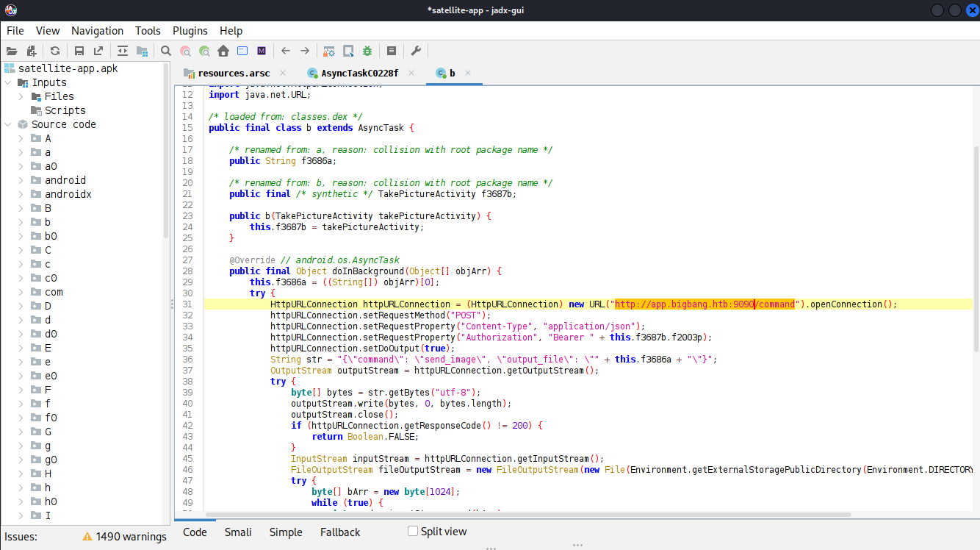Expand the androidx package

coord(21,194)
